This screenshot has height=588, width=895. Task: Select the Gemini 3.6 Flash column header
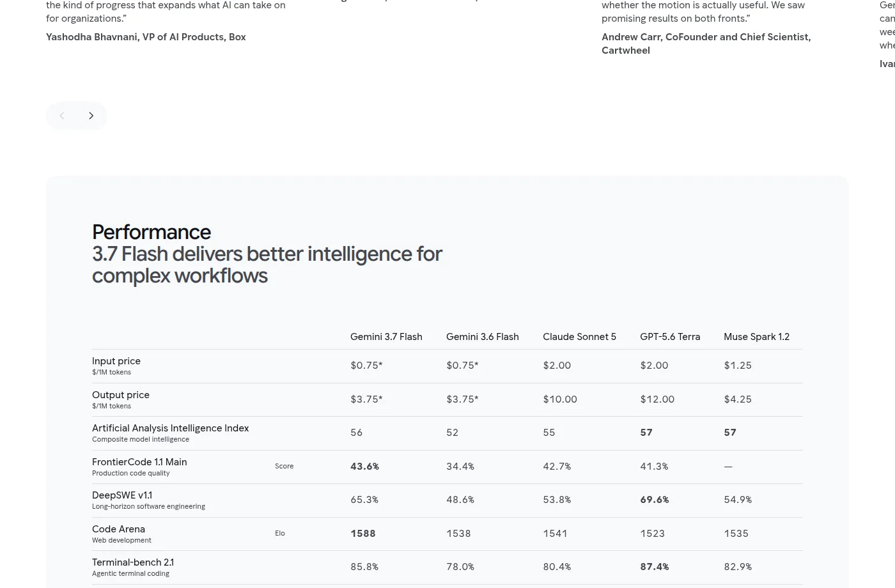tap(483, 337)
